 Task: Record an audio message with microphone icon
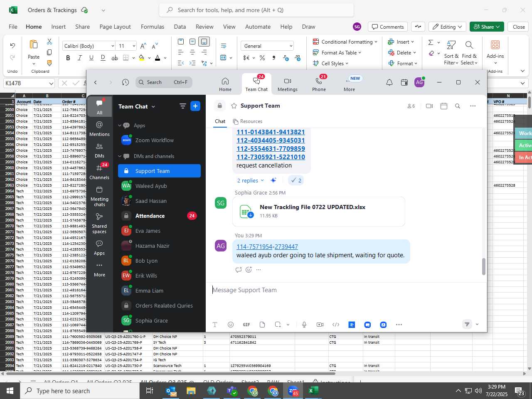304,325
